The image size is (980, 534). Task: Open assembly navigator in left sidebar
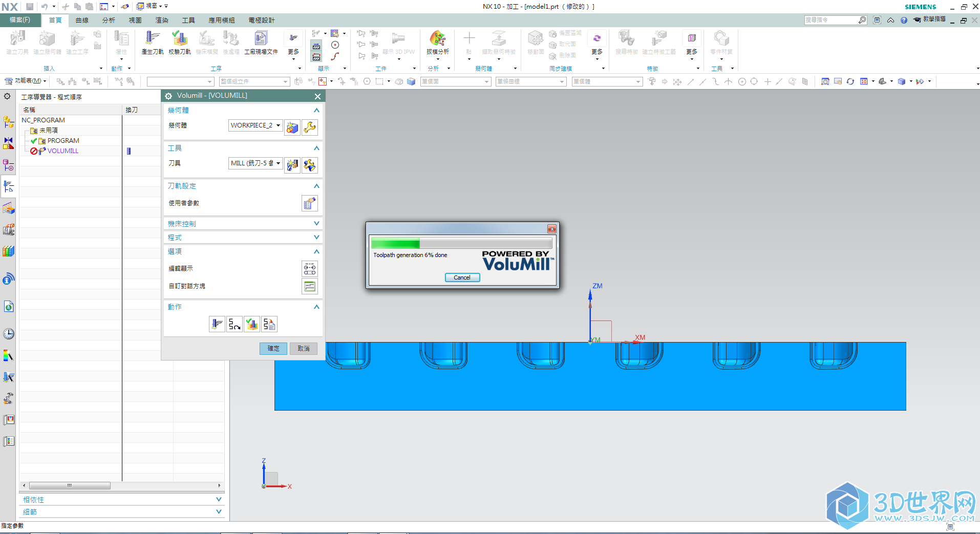coord(8,122)
